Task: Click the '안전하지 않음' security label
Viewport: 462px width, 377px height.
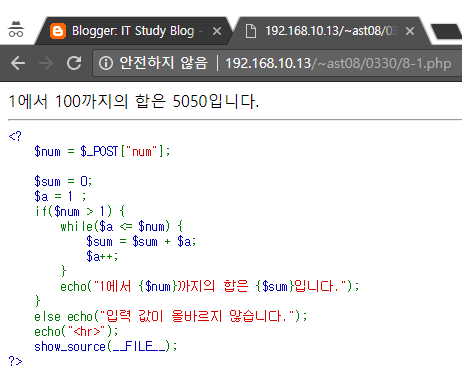Action: point(163,63)
